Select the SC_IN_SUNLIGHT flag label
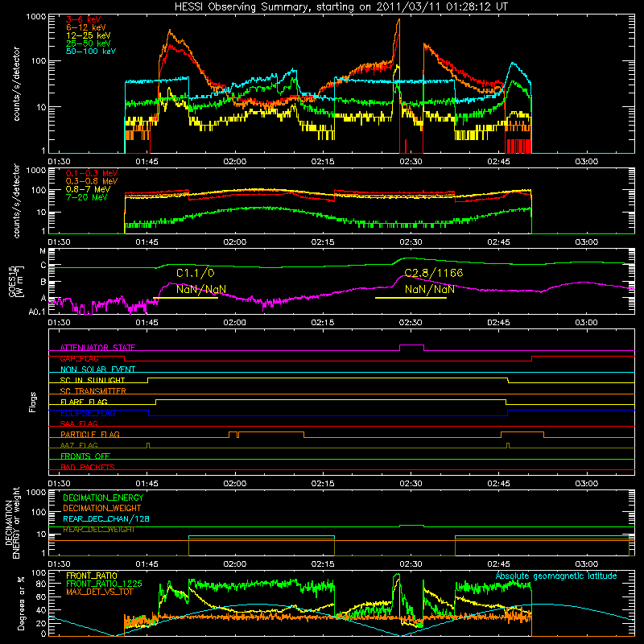Screen dimensions: 644x644 [93, 380]
